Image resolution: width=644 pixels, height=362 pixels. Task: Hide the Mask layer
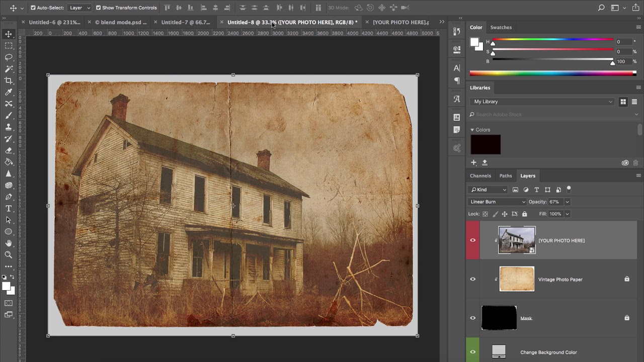click(472, 318)
